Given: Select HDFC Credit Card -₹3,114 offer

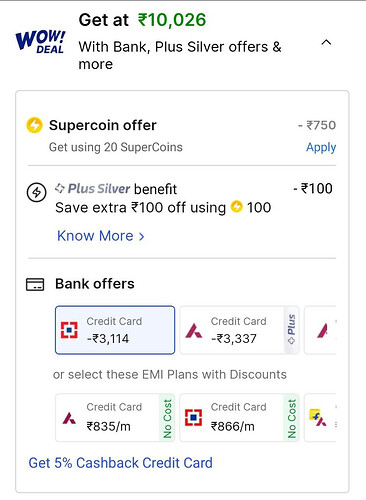Looking at the screenshot, I should point(115,330).
